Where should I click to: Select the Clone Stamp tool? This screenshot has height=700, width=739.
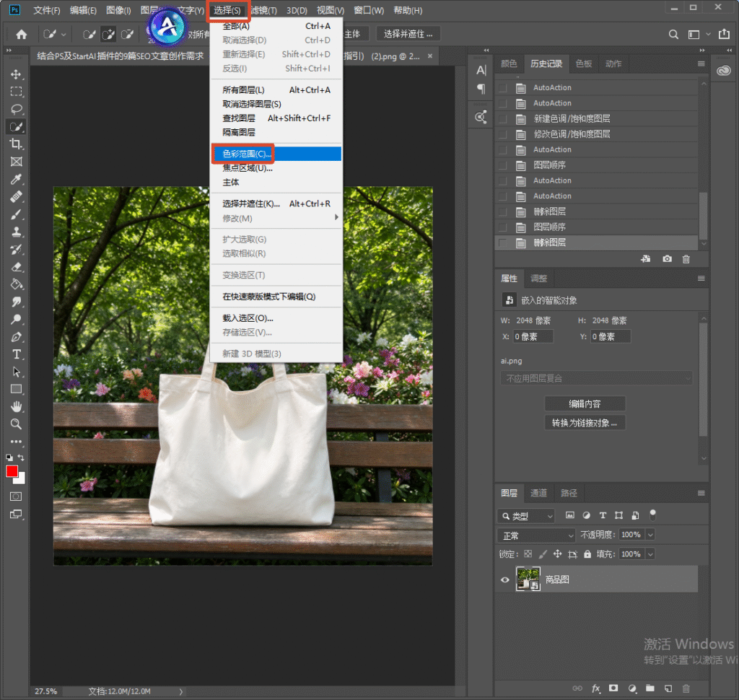[x=16, y=232]
